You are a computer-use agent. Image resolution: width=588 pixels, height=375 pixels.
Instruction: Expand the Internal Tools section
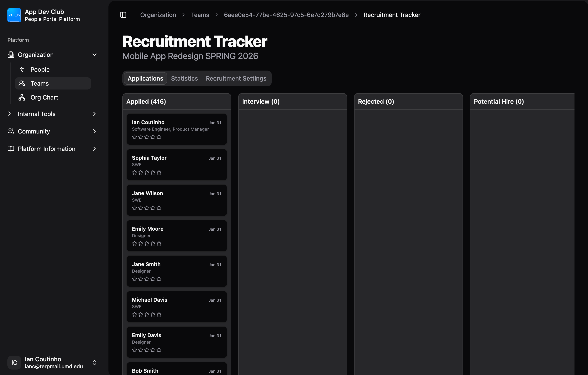[x=95, y=114]
